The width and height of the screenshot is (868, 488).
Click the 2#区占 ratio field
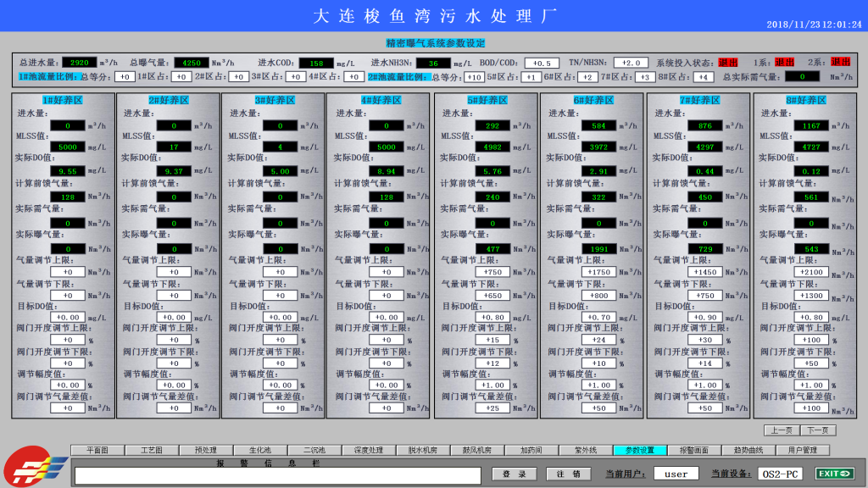click(x=238, y=77)
